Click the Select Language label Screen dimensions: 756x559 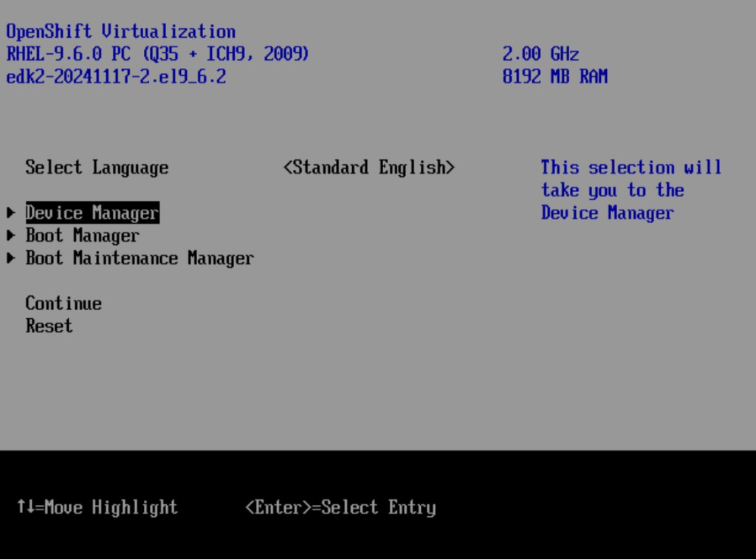click(x=97, y=168)
